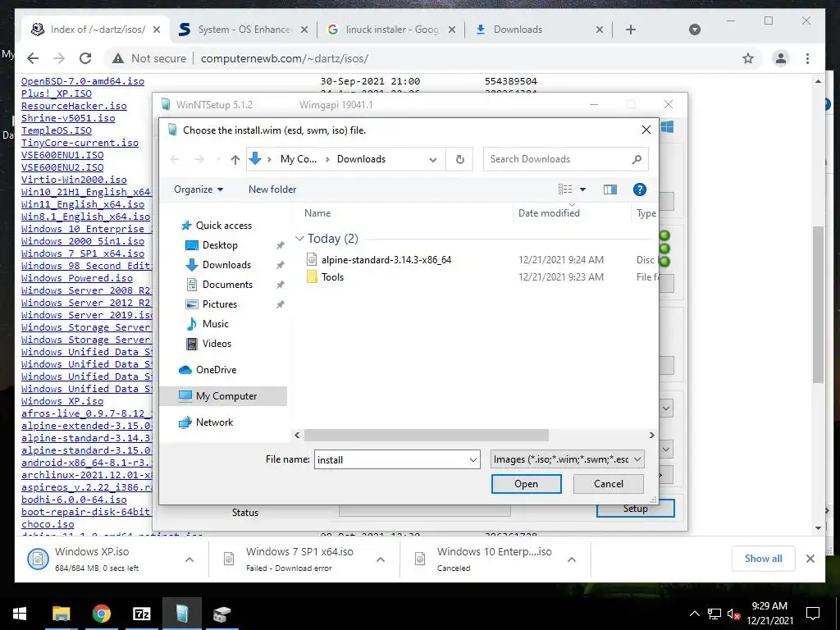The height and width of the screenshot is (630, 840).
Task: Go up one folder level in file dialog
Action: (x=235, y=159)
